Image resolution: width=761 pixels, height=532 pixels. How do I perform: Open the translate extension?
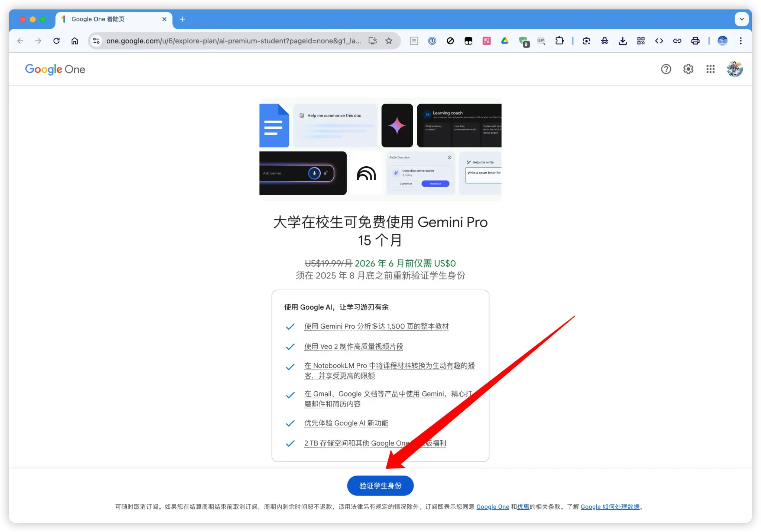(486, 41)
